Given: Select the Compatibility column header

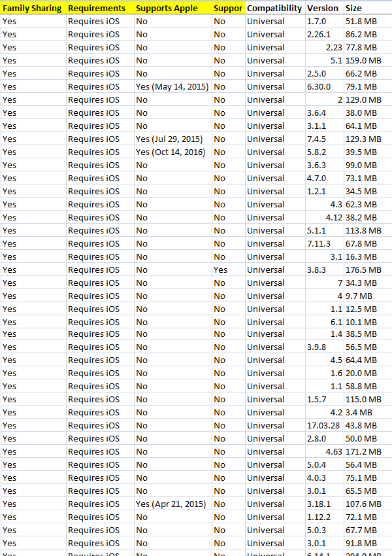Looking at the screenshot, I should point(275,8).
